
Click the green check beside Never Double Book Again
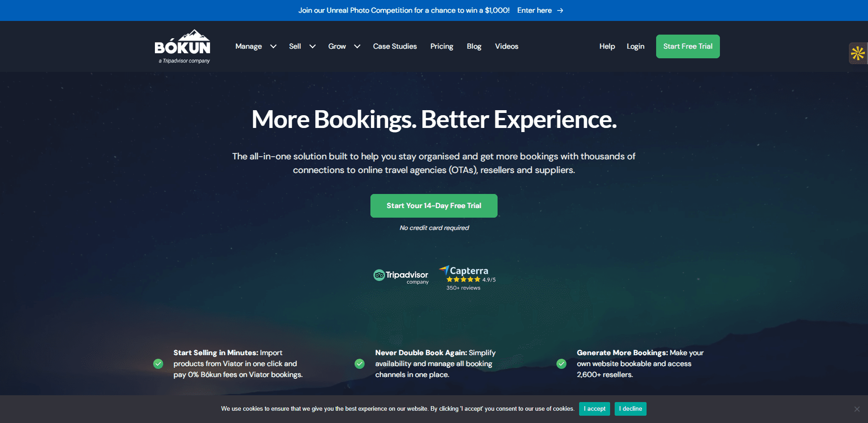pyautogui.click(x=360, y=364)
